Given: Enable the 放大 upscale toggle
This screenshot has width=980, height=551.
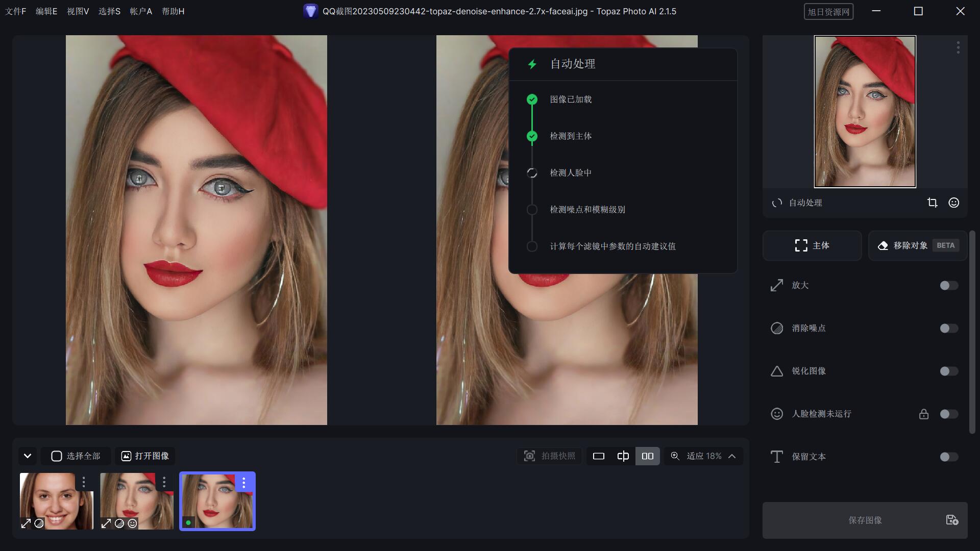Looking at the screenshot, I should [948, 286].
